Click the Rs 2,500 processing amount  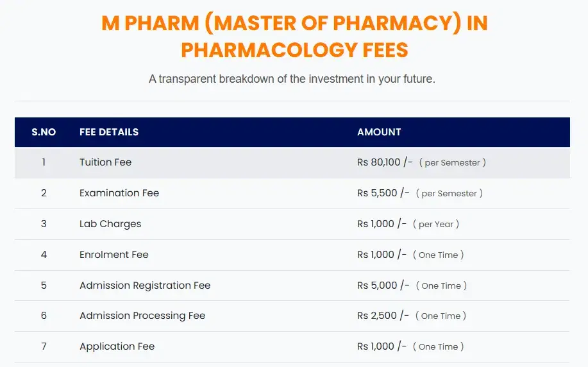tap(383, 316)
